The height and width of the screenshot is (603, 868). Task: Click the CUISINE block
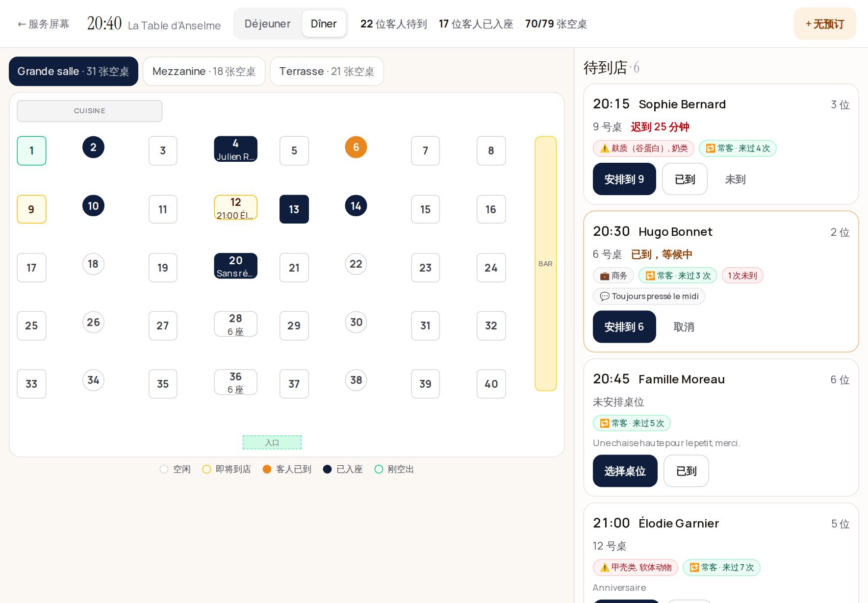tap(90, 111)
